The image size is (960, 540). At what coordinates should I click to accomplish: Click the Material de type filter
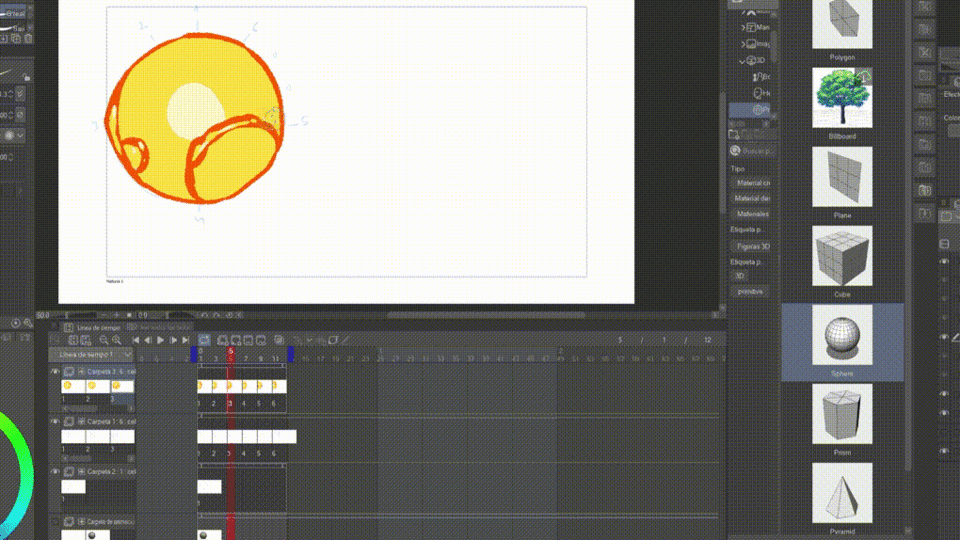coord(752,198)
